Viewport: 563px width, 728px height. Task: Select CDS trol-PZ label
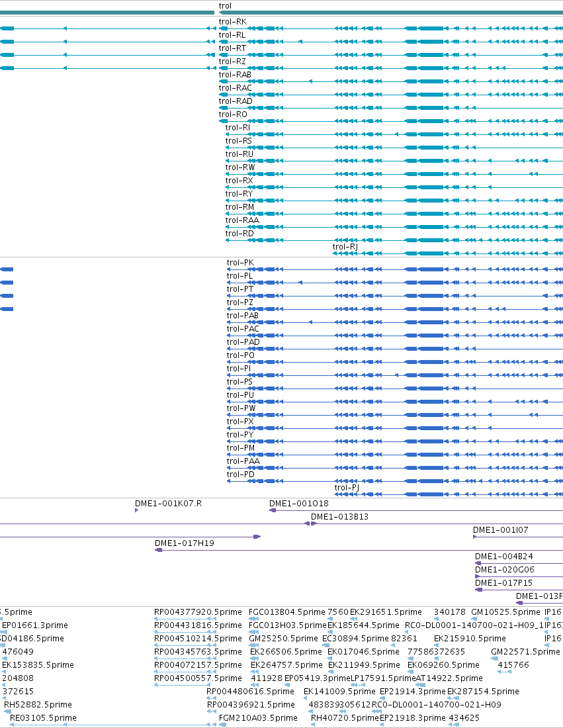point(240,302)
